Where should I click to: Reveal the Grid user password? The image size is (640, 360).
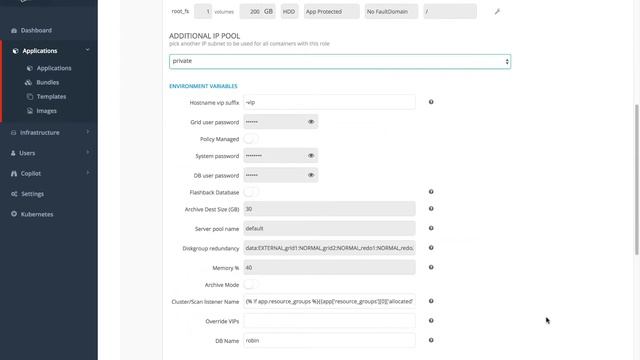[x=311, y=122]
